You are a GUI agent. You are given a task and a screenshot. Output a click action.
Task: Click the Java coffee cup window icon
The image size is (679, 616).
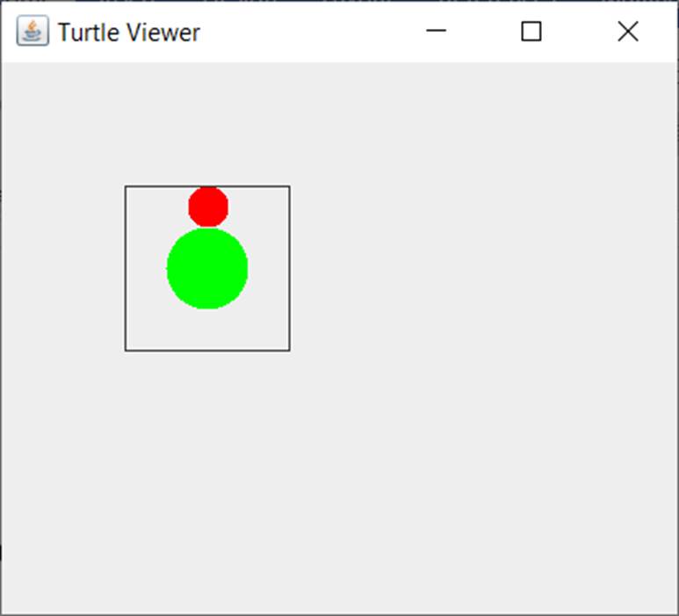pos(33,33)
